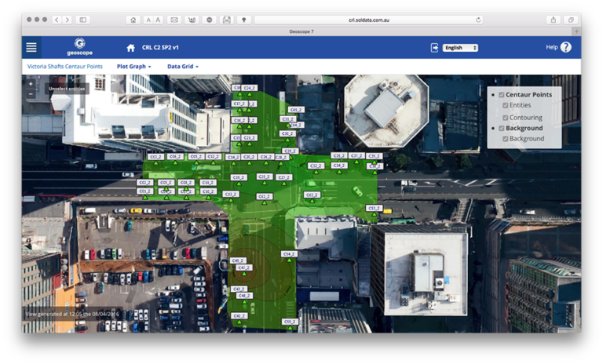Toggle the Entities layer checkbox

506,105
